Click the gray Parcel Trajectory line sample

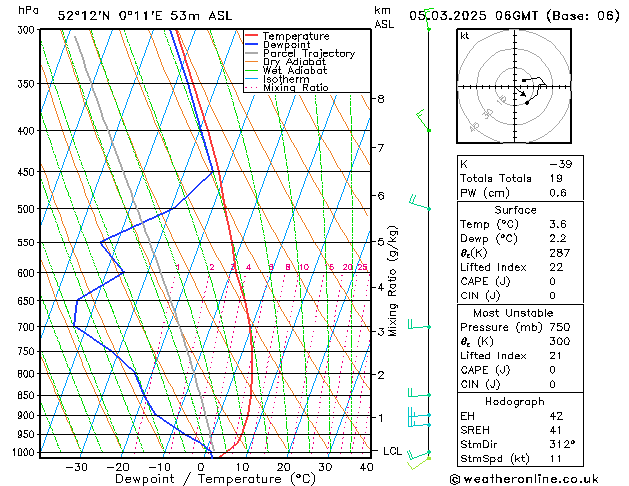(252, 53)
